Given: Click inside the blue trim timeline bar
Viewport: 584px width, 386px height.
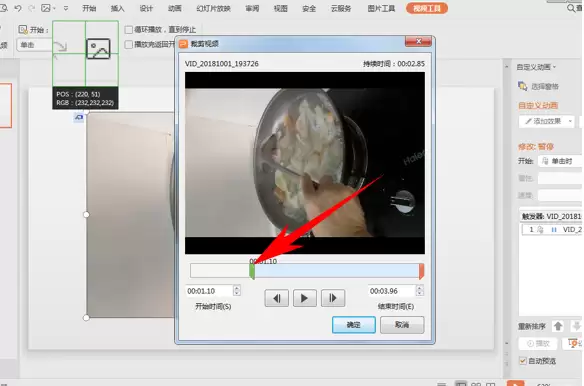Looking at the screenshot, I should click(337, 271).
